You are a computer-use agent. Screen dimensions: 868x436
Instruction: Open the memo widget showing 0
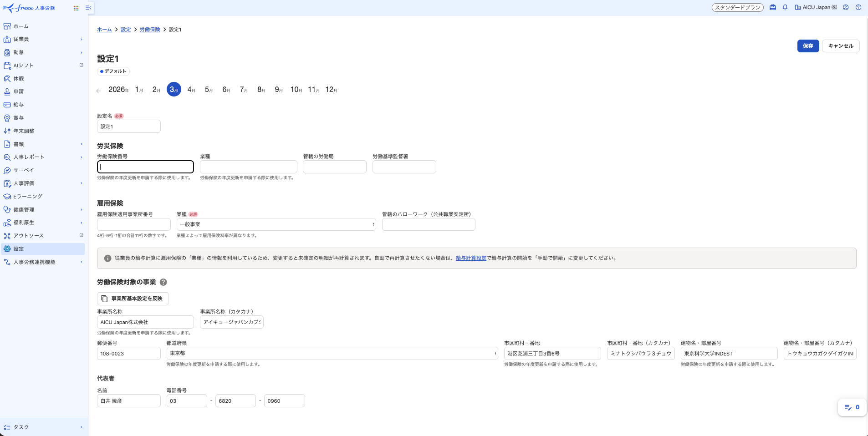[x=852, y=407]
